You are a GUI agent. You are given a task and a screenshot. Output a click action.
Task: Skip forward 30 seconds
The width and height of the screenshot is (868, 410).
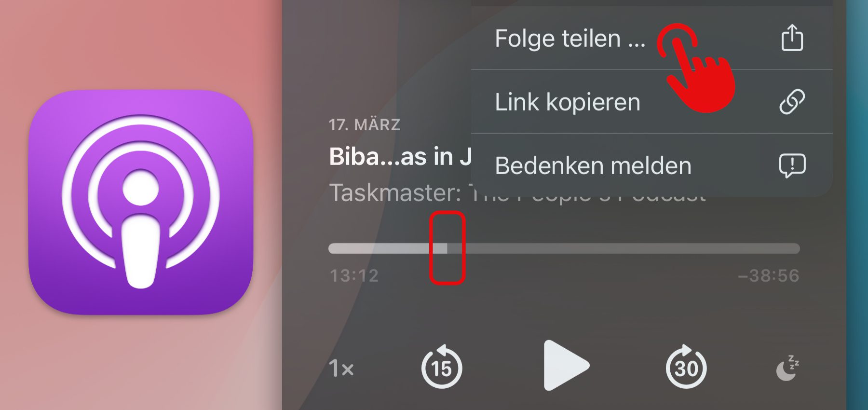(x=686, y=367)
